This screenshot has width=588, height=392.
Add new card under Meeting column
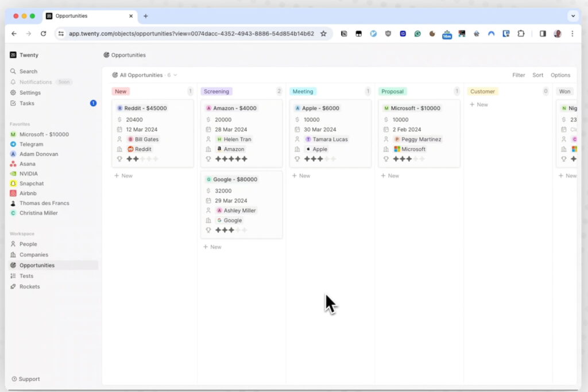pos(301,176)
